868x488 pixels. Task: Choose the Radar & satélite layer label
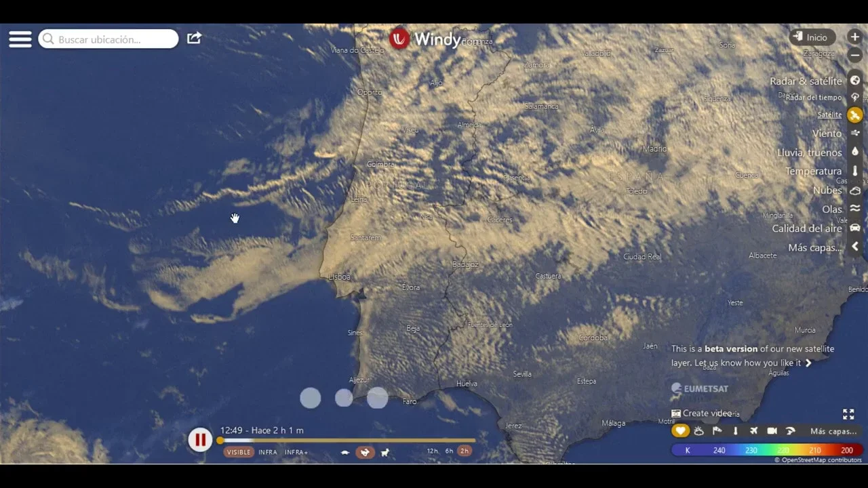[806, 81]
